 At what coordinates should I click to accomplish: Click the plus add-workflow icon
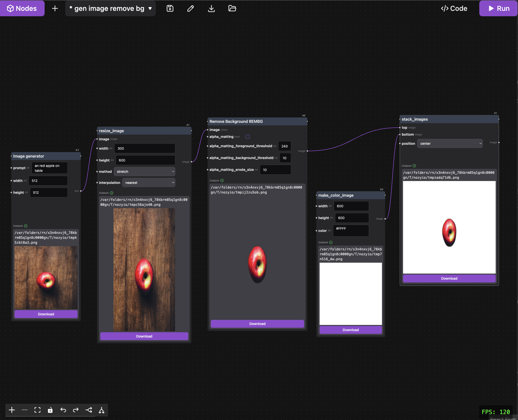(x=55, y=8)
